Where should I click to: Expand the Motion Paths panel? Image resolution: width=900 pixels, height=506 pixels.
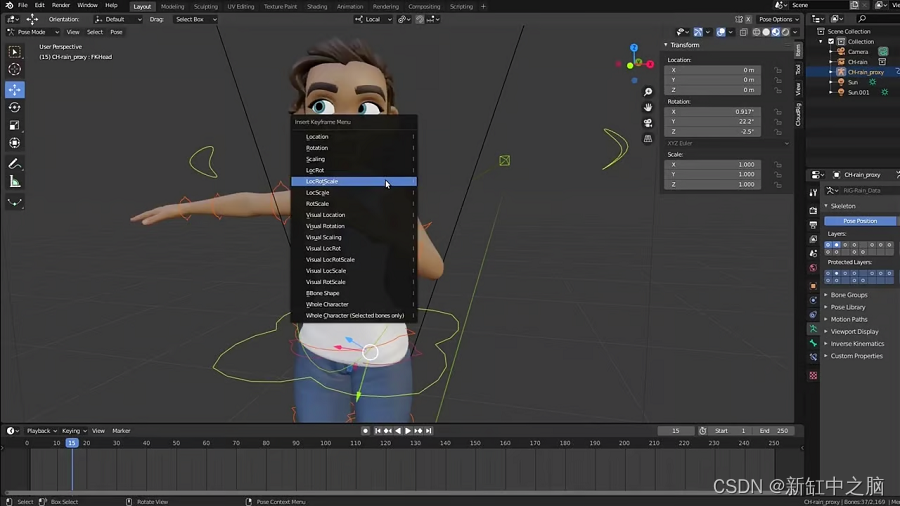[x=849, y=320]
